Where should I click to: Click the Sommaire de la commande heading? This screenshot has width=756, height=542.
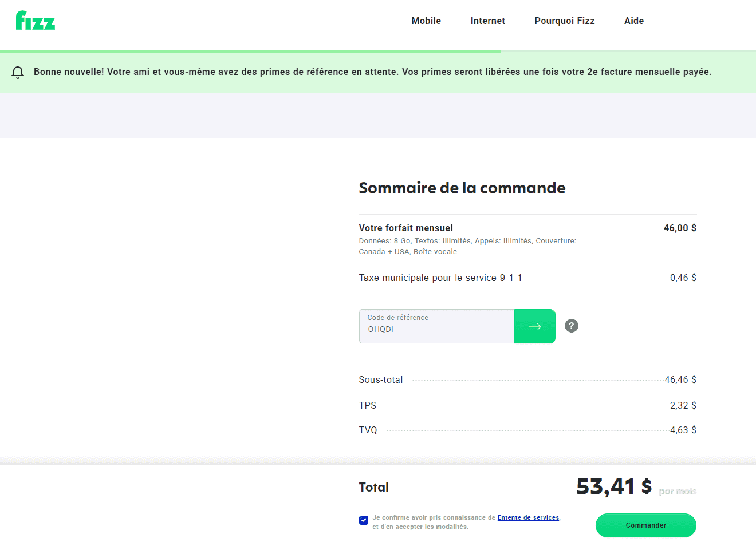click(x=462, y=188)
